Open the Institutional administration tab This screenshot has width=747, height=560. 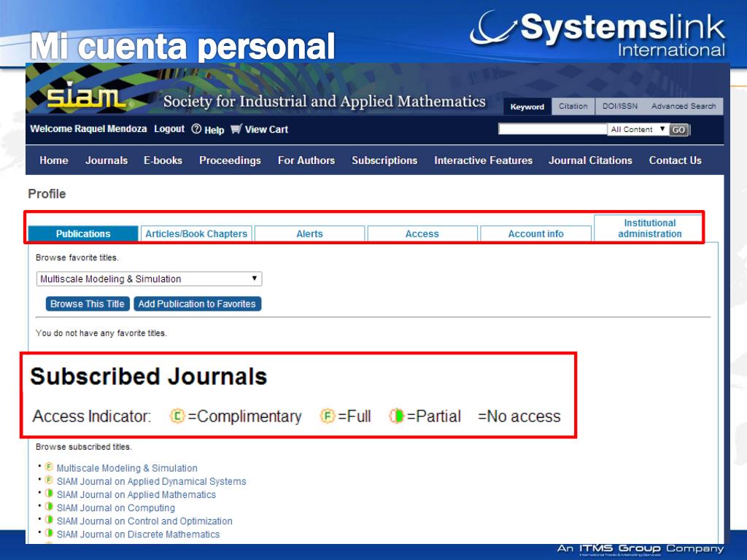pos(649,228)
